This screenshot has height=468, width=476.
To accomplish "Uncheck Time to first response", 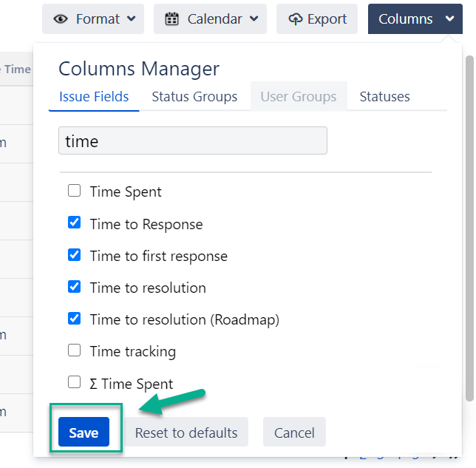I will coord(74,254).
